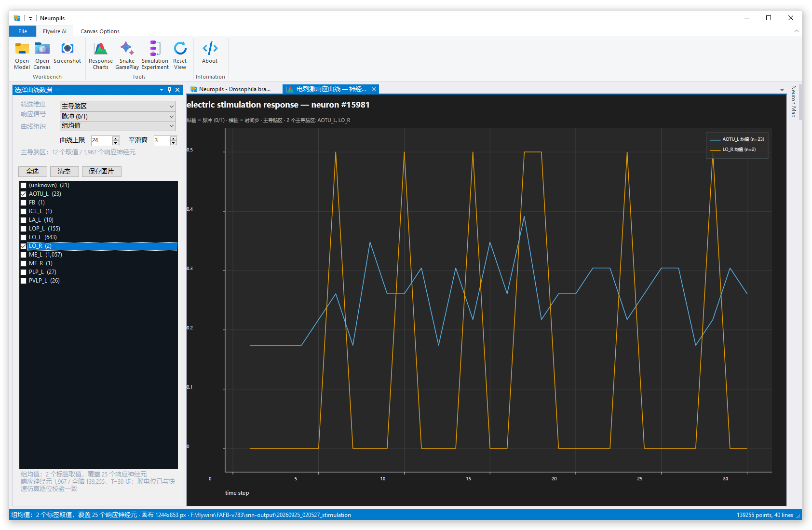Switch to Neuropils - Drosophila brain tab
The image size is (812, 530).
click(x=231, y=89)
